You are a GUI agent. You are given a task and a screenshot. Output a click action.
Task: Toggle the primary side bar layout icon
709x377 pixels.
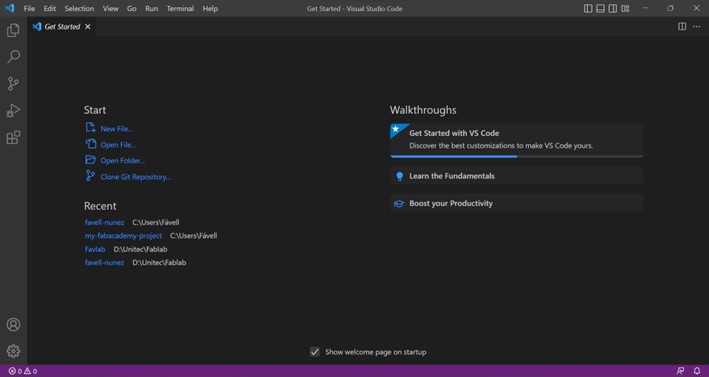[x=588, y=9]
